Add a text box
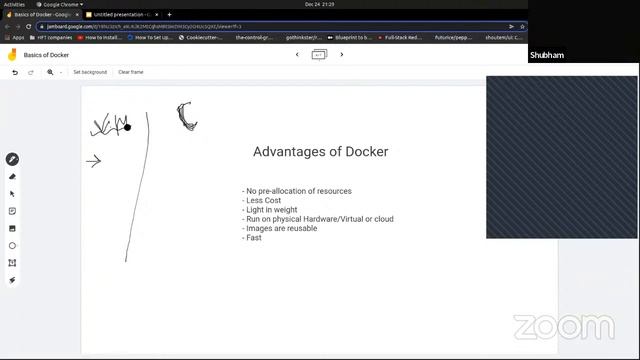The image size is (640, 360). coord(12,263)
